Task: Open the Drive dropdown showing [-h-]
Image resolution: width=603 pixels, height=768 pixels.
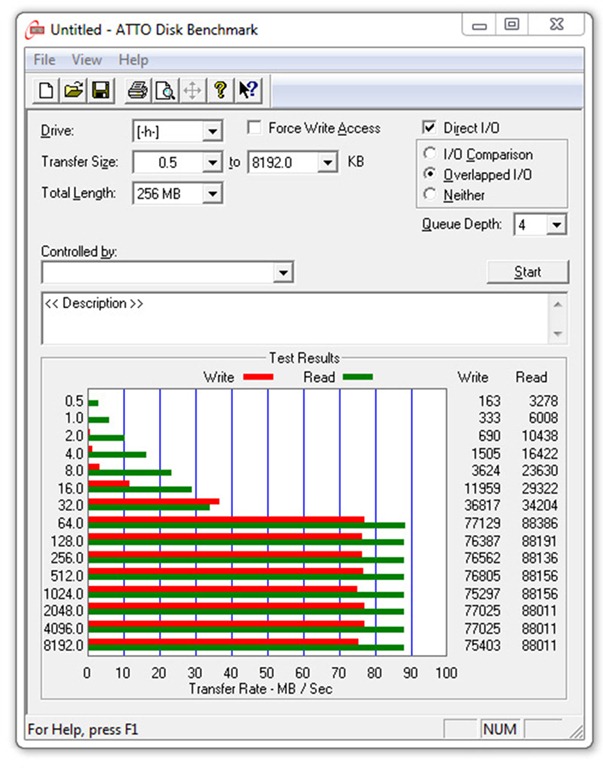Action: click(212, 131)
